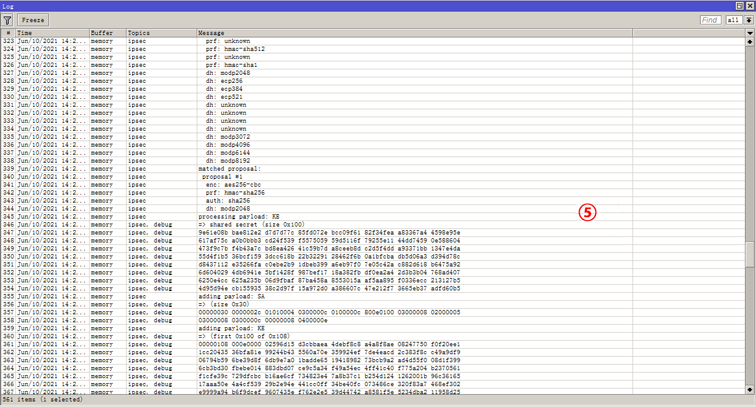
Task: Select hex dump message in row 357
Action: click(x=329, y=312)
